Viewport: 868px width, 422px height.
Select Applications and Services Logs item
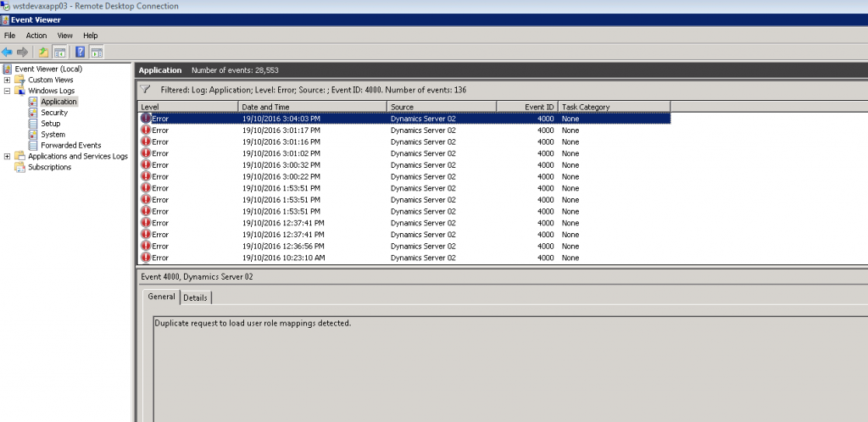tap(78, 156)
